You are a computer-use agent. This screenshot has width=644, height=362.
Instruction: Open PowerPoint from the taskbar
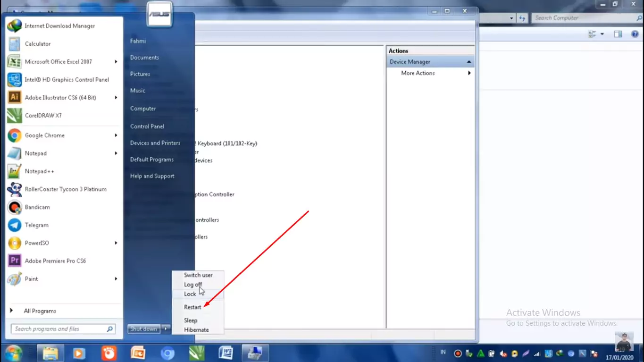point(138,353)
